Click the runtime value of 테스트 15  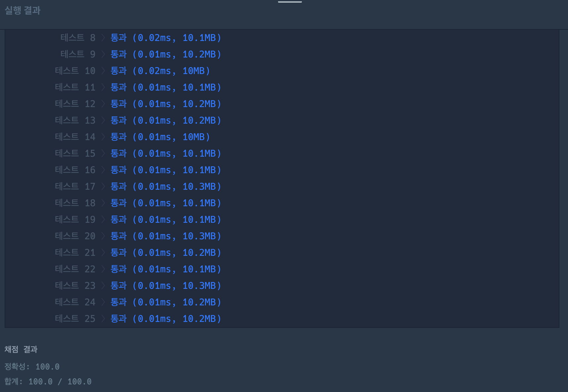pyautogui.click(x=154, y=153)
